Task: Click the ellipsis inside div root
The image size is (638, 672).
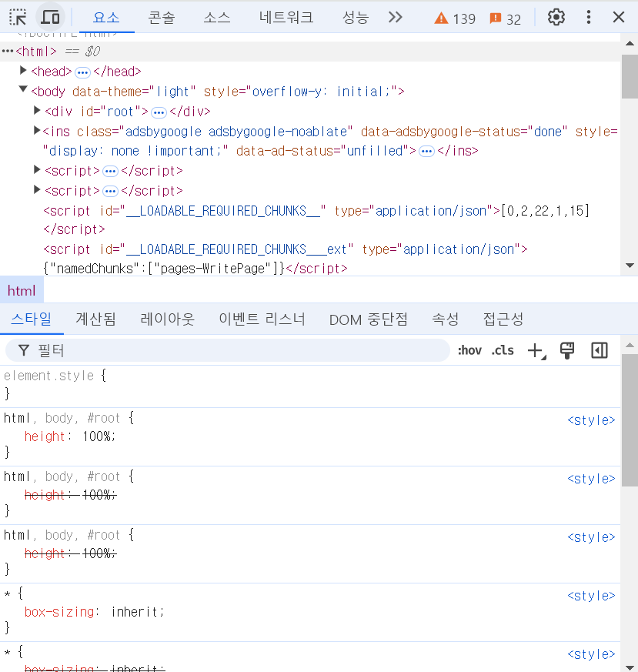Action: 159,112
